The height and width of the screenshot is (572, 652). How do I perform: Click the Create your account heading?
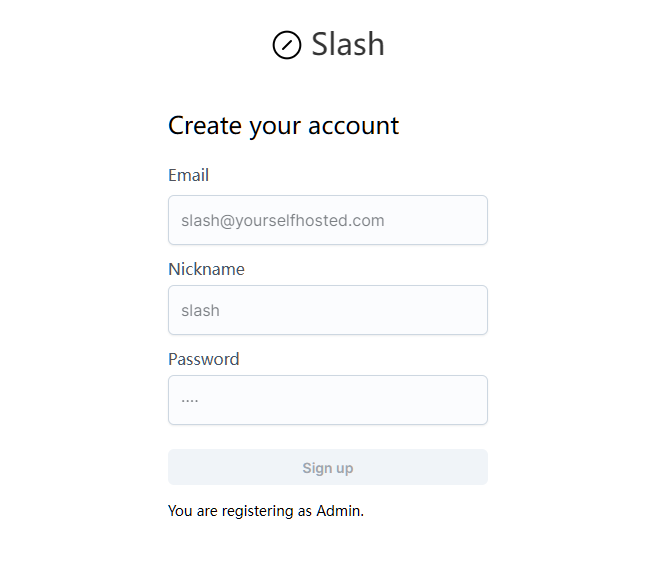[283, 125]
